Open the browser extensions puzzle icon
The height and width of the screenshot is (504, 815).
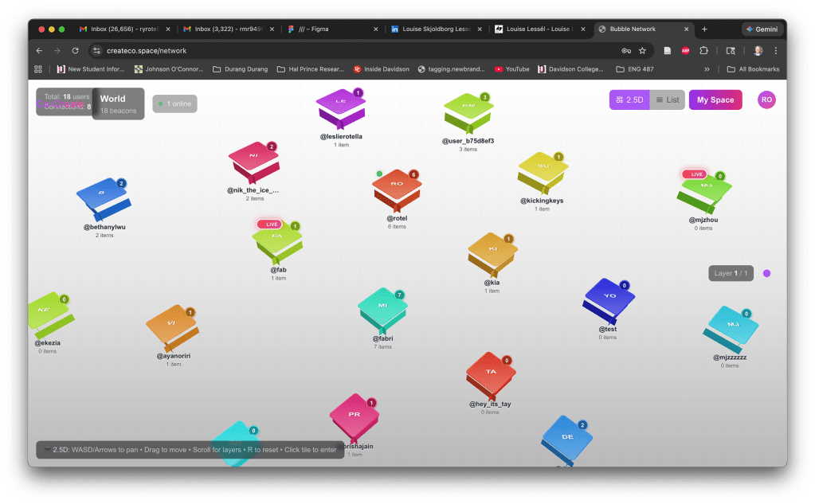point(703,50)
